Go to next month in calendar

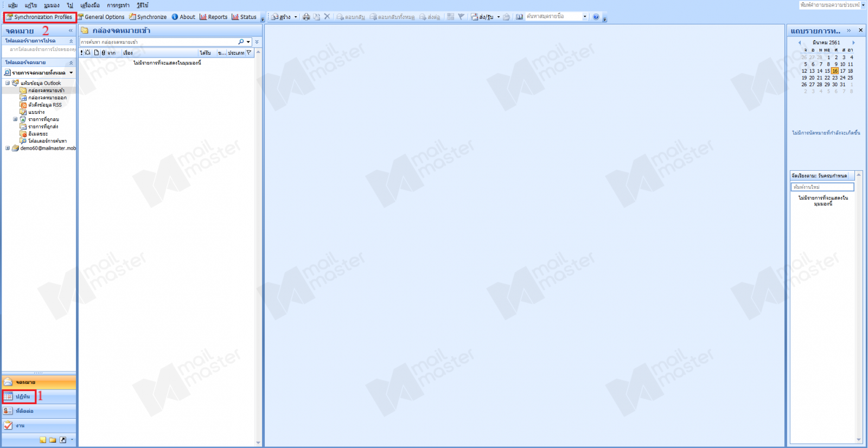click(x=853, y=42)
